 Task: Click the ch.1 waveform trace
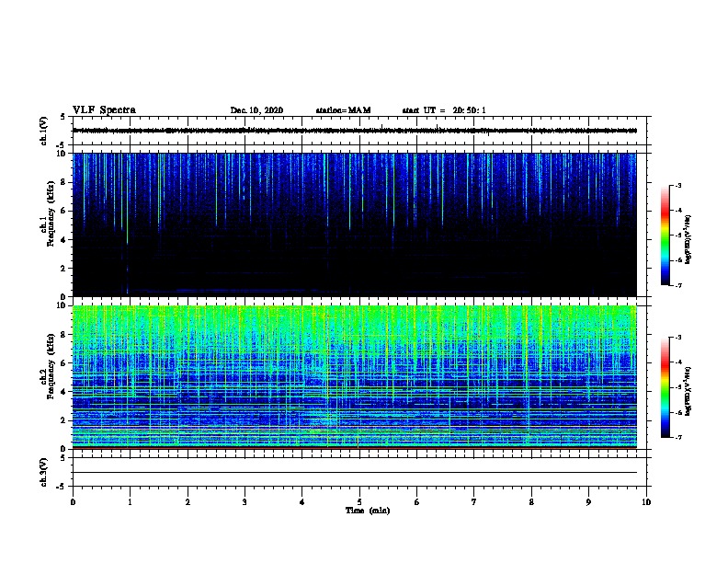[x=355, y=131]
